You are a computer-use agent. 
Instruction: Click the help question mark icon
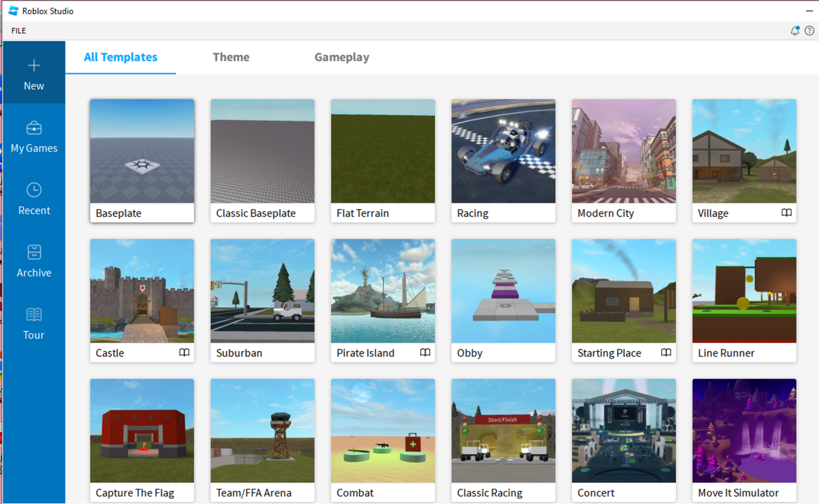point(809,31)
